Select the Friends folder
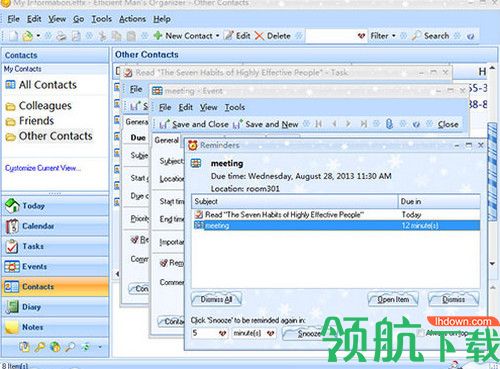Image resolution: width=500 pixels, height=369 pixels. 36,120
